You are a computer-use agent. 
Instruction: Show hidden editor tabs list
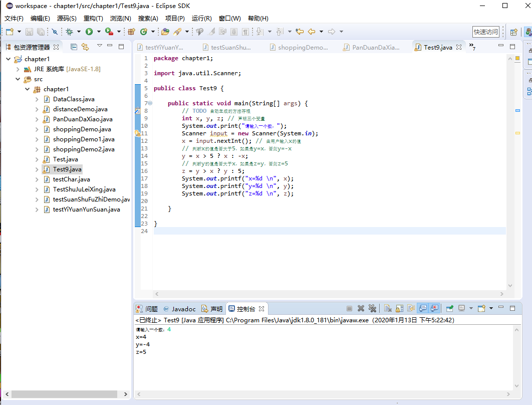pos(472,47)
